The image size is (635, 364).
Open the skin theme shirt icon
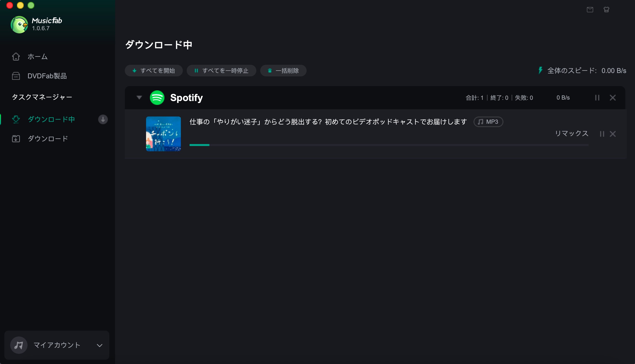click(x=606, y=10)
